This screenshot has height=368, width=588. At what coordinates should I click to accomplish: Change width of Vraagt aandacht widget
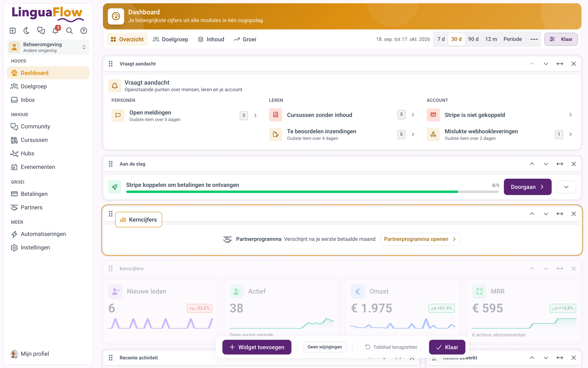coord(560,64)
